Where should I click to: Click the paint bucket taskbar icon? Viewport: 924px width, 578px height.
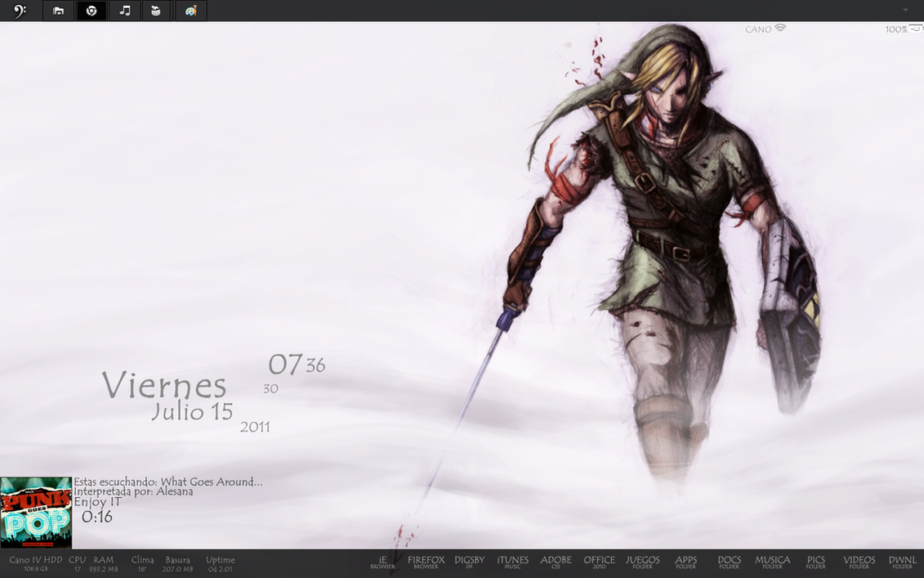[x=156, y=11]
